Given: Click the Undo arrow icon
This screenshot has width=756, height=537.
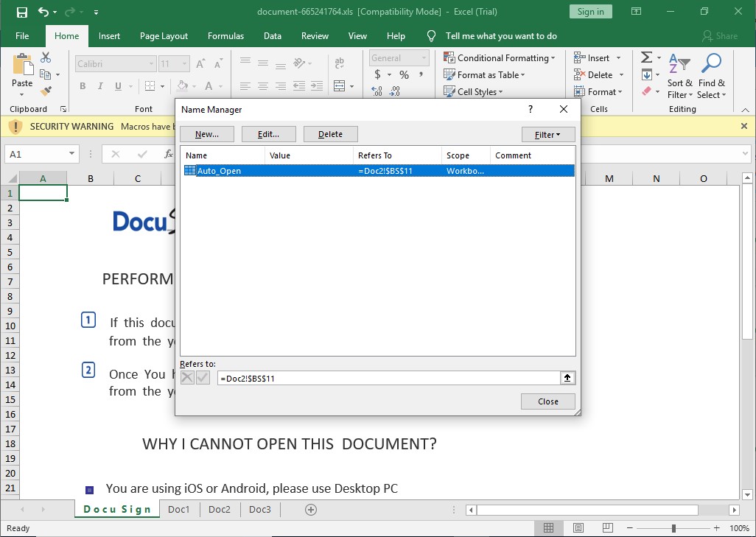Looking at the screenshot, I should (x=43, y=12).
